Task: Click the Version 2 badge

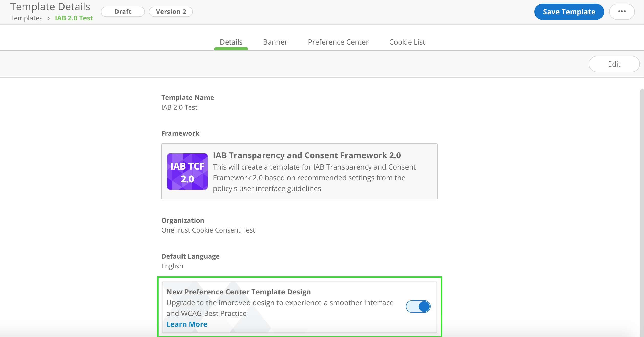Action: point(171,12)
